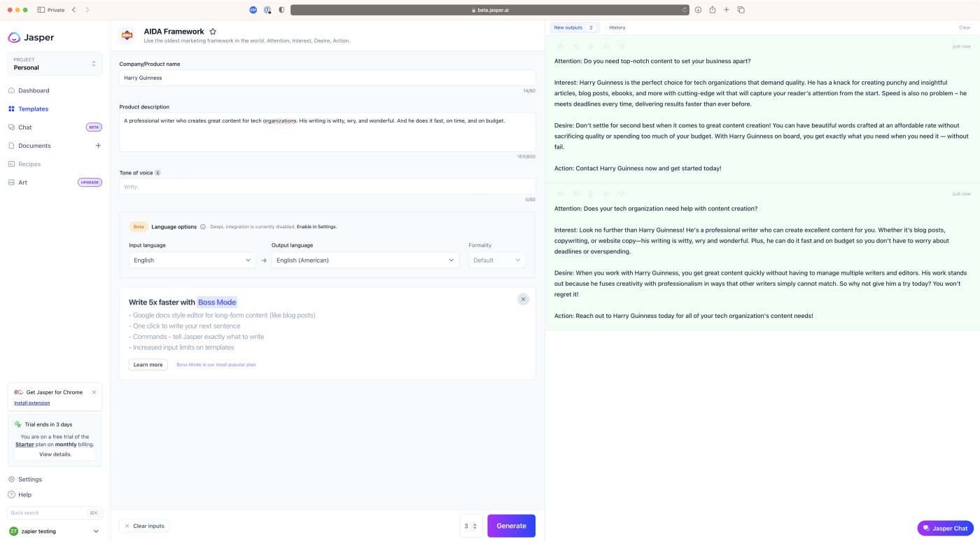980x542 pixels.
Task: Add first output to a document
Action: pyautogui.click(x=591, y=46)
